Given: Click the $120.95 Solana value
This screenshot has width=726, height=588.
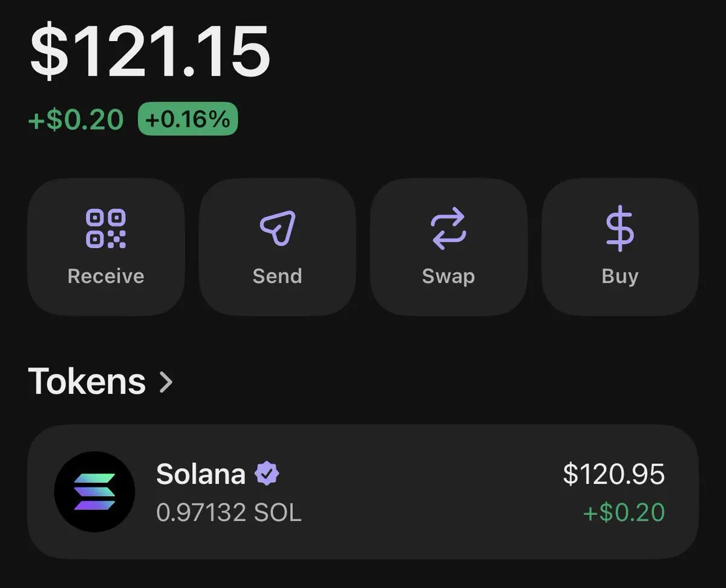Looking at the screenshot, I should 613,474.
